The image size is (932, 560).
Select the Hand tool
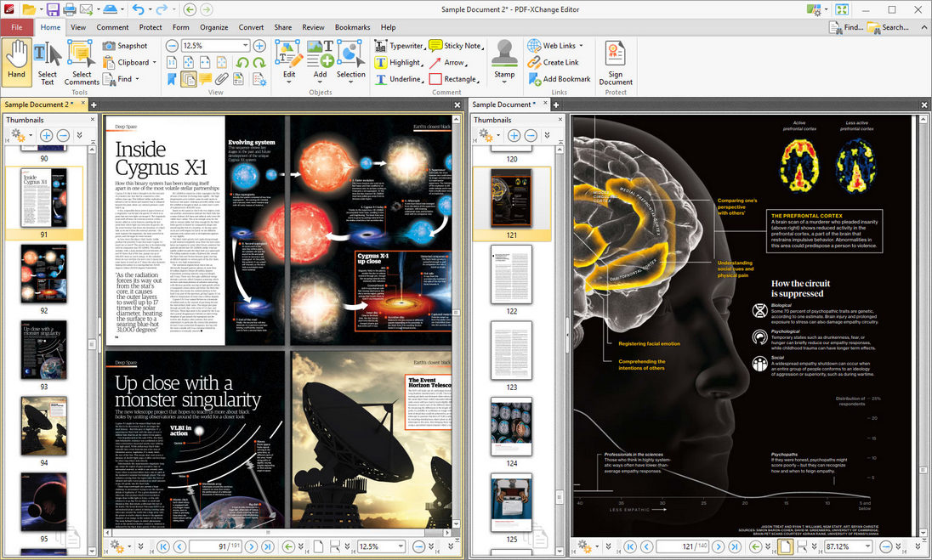(x=17, y=59)
